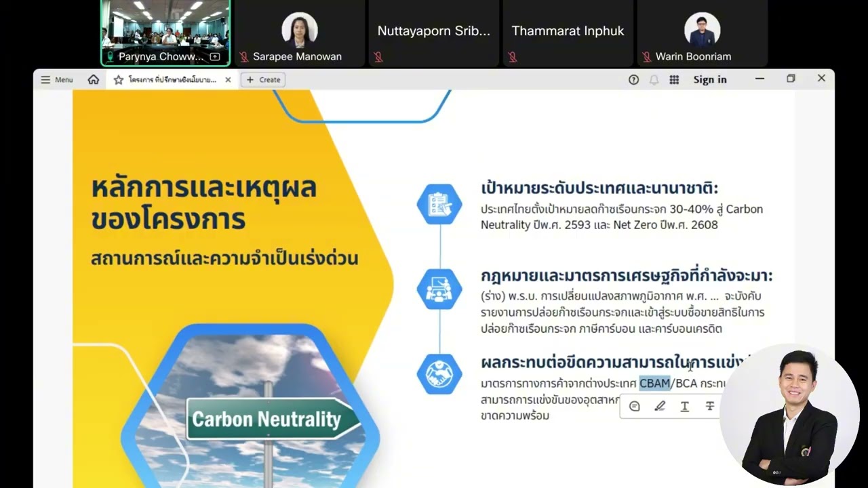Click the line starting (ร่าง) พ.ร.บ.
Viewport: 868px width, 488px height.
(x=621, y=296)
